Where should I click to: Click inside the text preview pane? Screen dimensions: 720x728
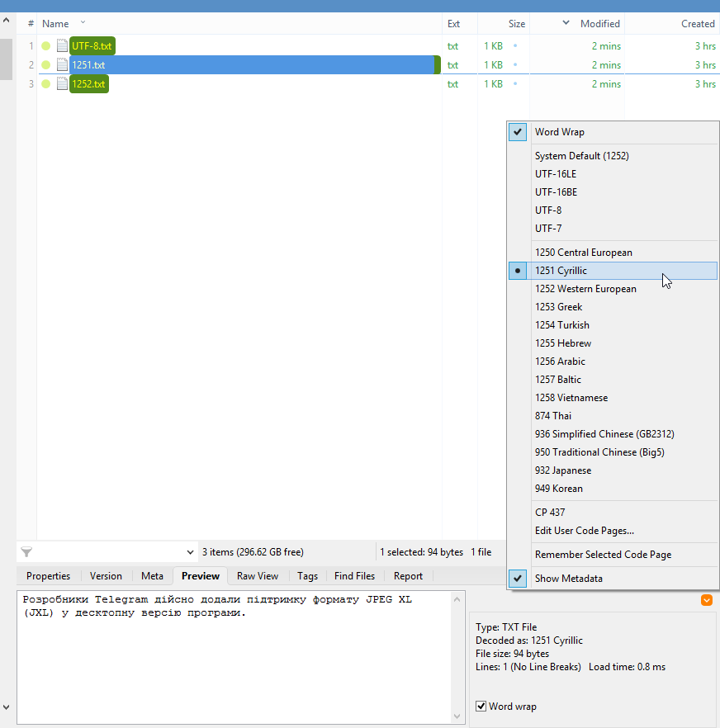[231, 660]
